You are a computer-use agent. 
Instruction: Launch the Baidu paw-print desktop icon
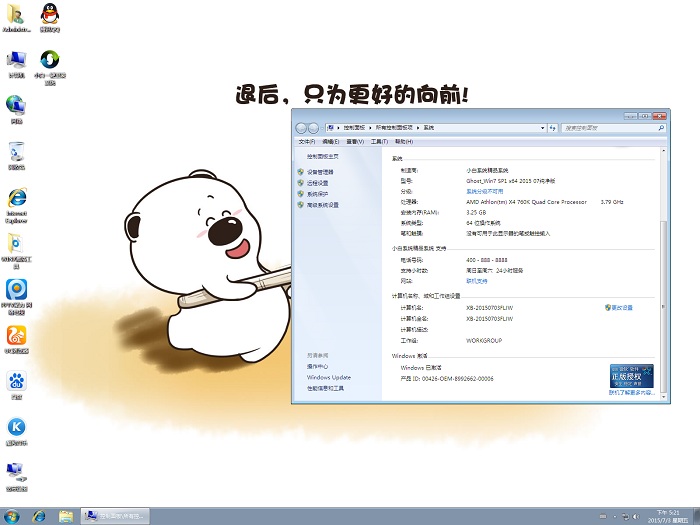[16, 381]
